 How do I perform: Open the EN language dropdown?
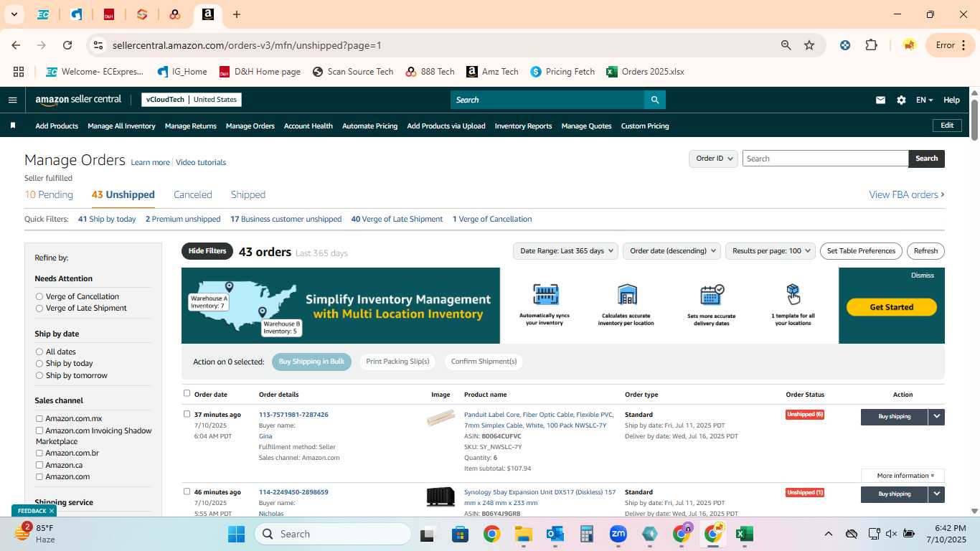coord(924,100)
